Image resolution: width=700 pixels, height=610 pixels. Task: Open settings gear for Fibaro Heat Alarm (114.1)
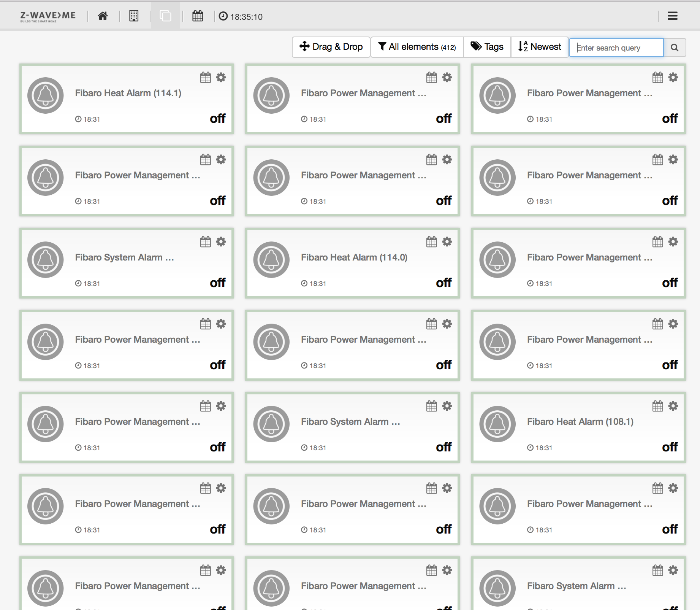pos(221,78)
